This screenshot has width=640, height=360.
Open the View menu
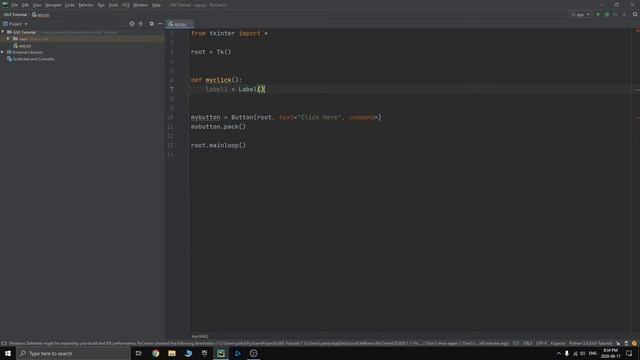tap(37, 5)
